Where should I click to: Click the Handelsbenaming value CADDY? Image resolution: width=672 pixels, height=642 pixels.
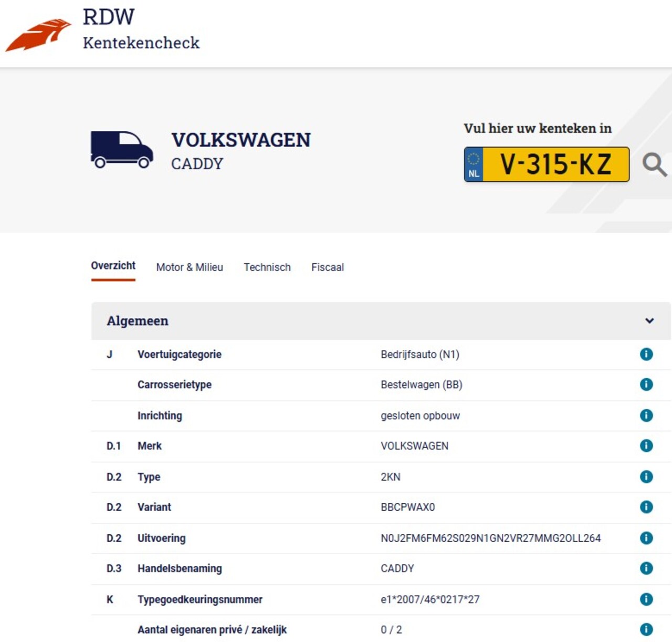397,568
